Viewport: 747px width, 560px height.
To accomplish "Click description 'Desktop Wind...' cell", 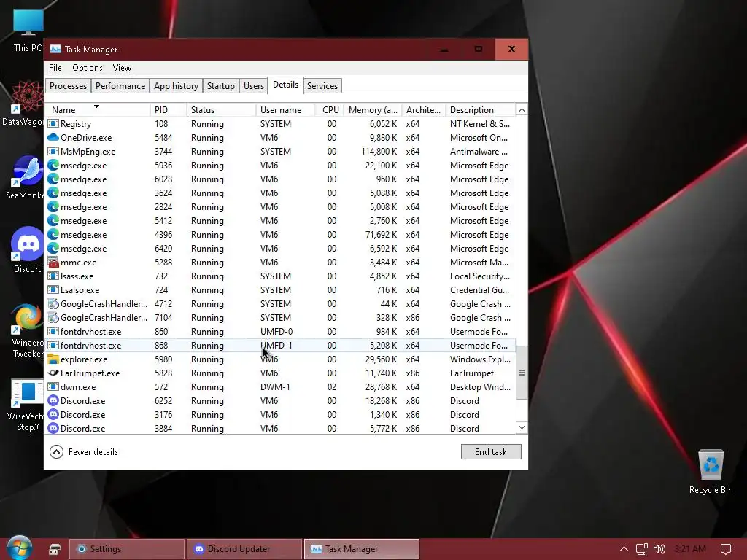I will tap(480, 387).
